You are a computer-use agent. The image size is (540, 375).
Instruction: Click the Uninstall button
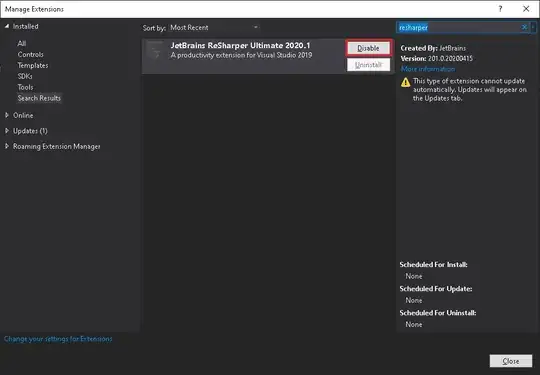pos(368,65)
